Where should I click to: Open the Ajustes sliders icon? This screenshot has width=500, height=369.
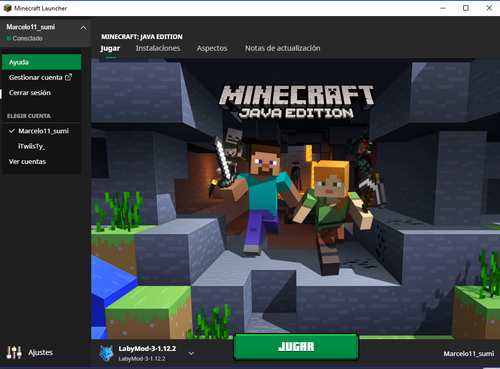(14, 352)
